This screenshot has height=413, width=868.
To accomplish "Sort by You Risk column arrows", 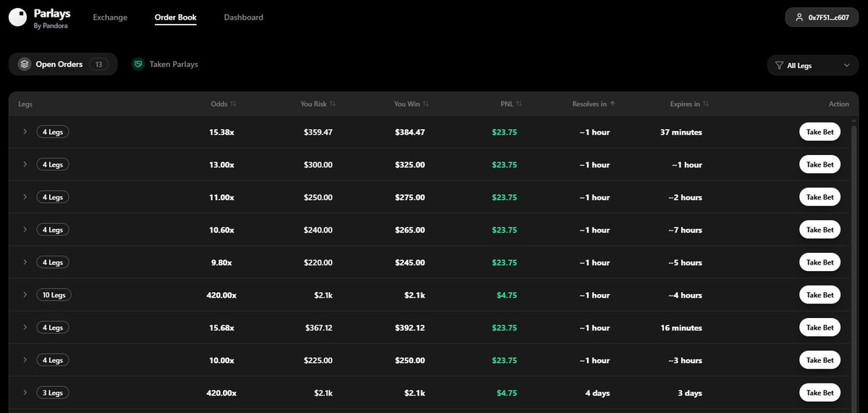I will [332, 104].
